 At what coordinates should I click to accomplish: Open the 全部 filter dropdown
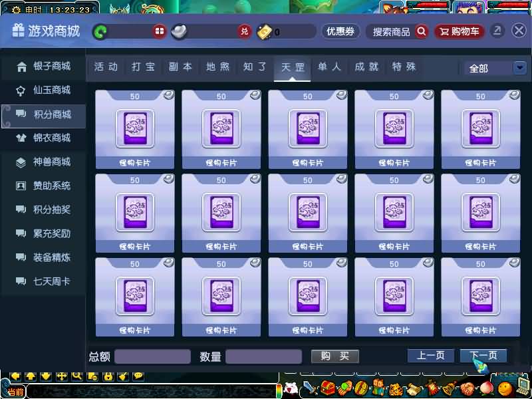coord(519,68)
